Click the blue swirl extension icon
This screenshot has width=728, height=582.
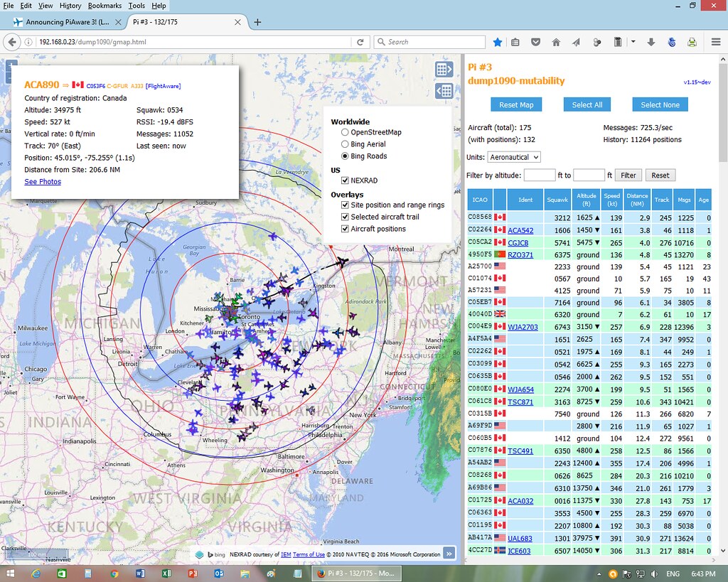(671, 42)
